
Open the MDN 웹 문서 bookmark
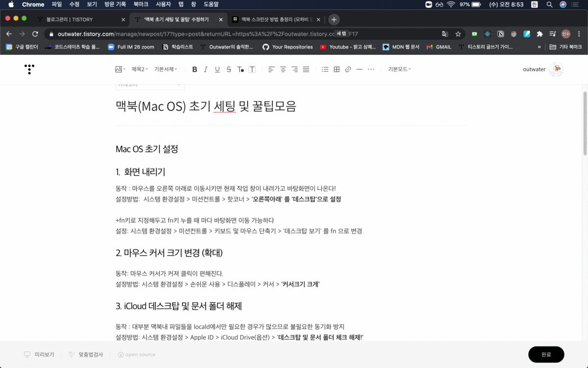(401, 47)
